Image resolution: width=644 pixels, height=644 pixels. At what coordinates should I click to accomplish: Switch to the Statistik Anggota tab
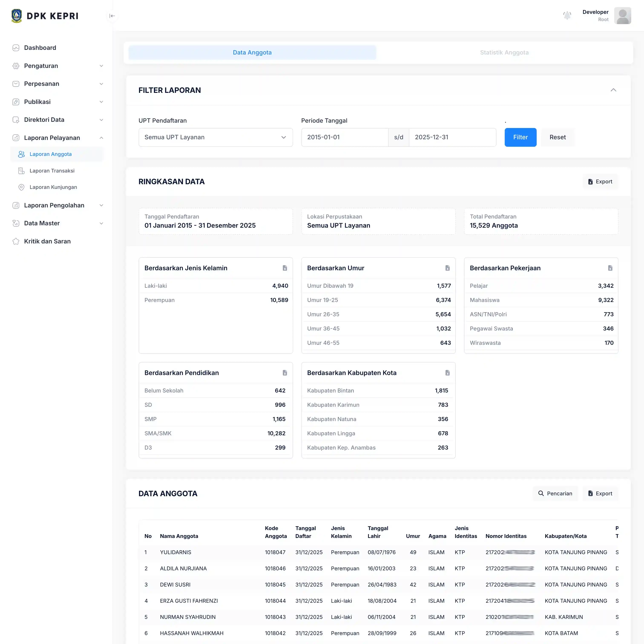point(504,52)
